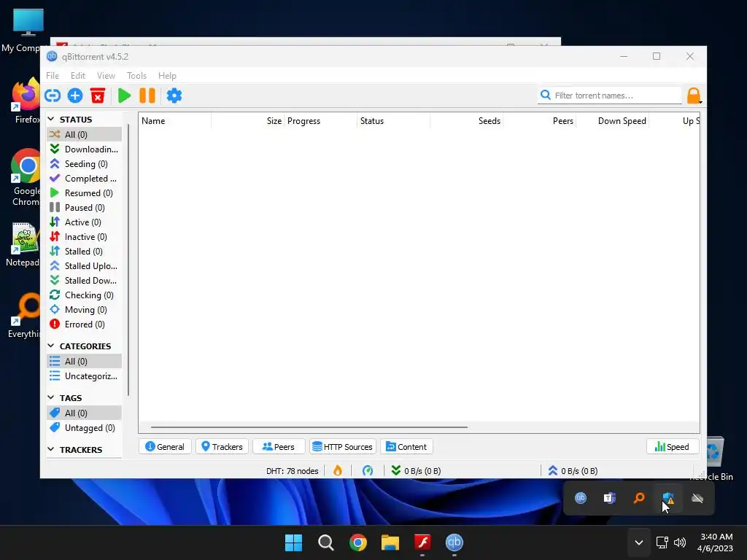This screenshot has height=560, width=747.
Task: Select All (0) under Tags
Action: 84,413
